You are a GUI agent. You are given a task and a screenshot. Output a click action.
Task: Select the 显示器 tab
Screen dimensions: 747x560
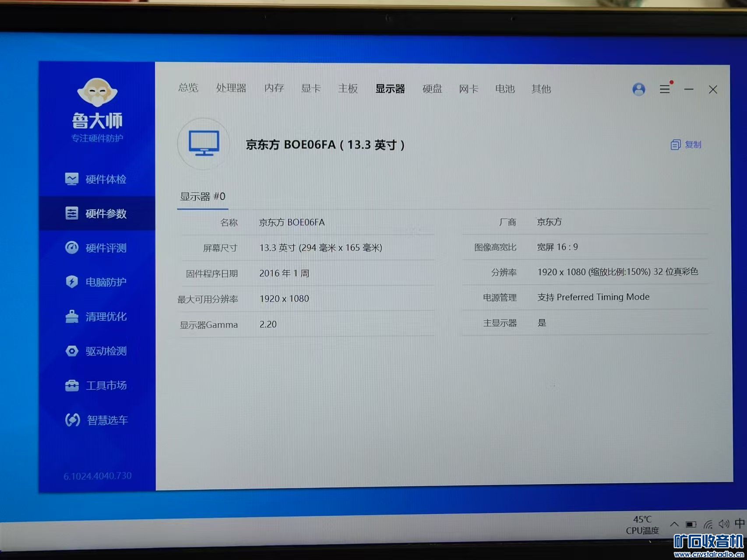[x=390, y=89]
